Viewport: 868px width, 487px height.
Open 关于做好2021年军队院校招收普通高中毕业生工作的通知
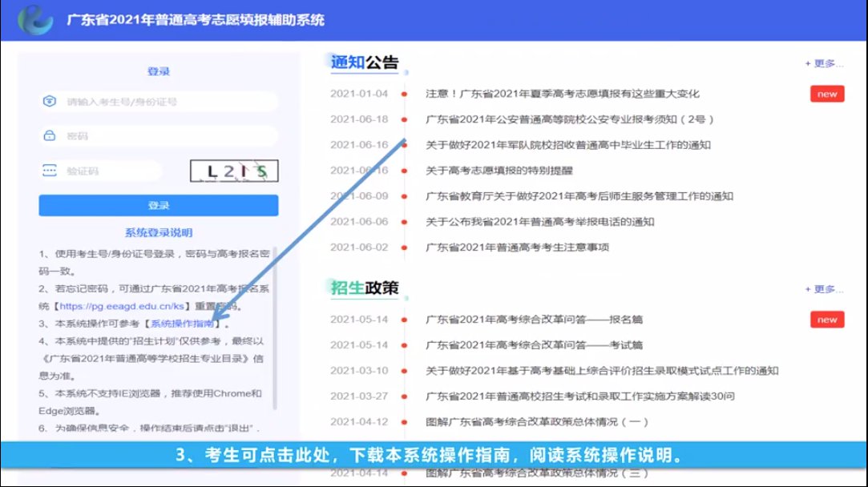(x=568, y=145)
